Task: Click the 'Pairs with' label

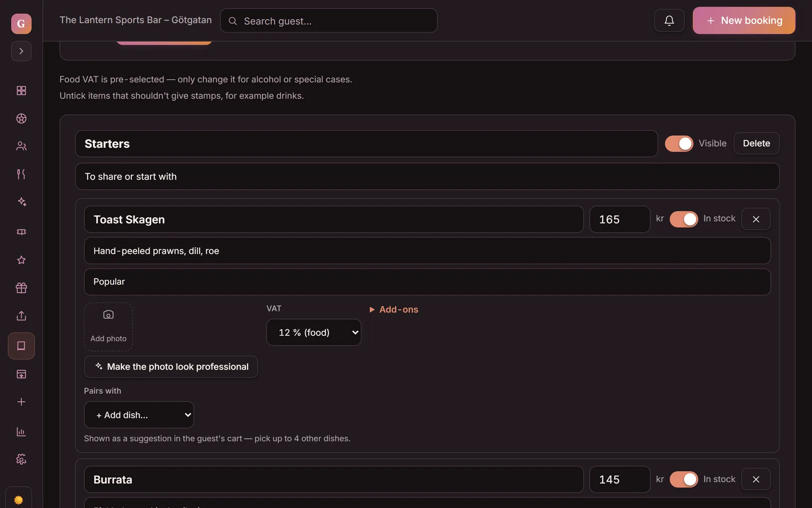Action: point(103,391)
